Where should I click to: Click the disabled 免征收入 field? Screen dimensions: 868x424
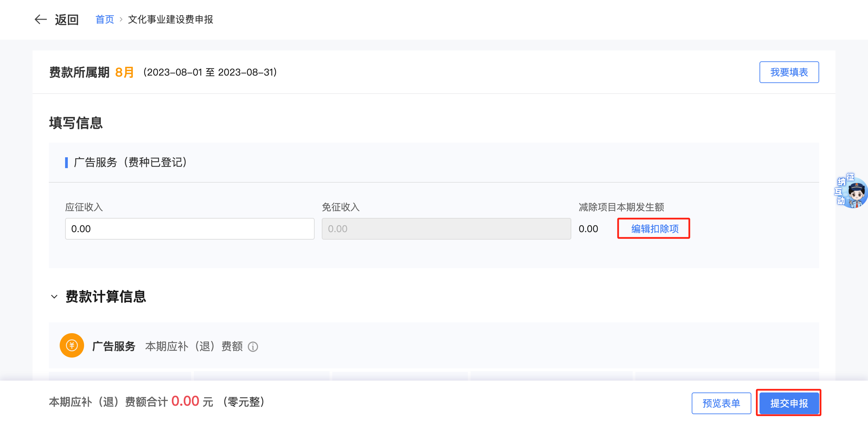point(446,229)
